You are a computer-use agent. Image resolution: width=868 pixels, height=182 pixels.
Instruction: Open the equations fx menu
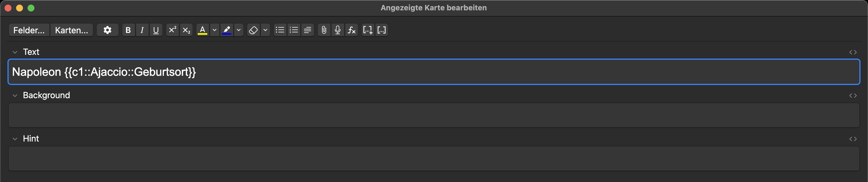[351, 30]
